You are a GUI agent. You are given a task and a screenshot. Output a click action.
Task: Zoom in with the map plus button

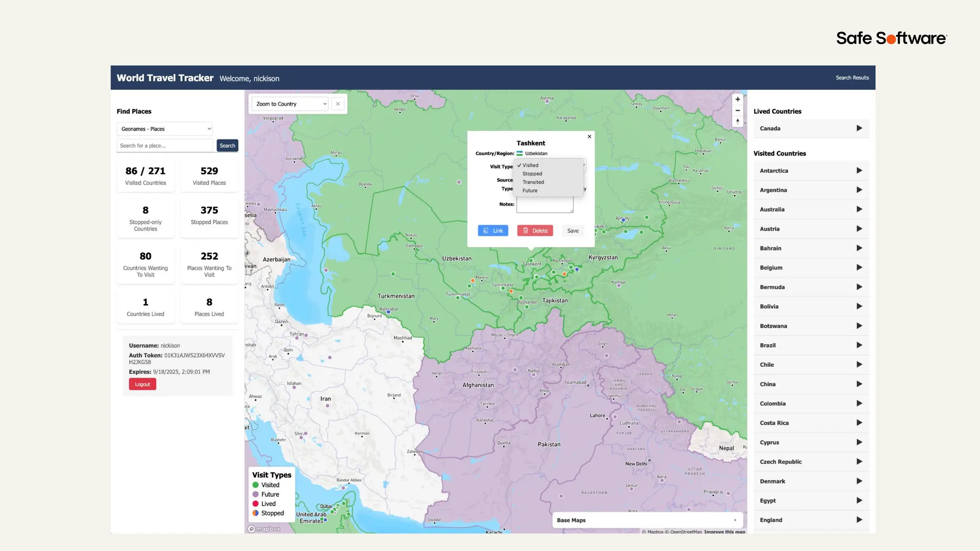click(737, 99)
